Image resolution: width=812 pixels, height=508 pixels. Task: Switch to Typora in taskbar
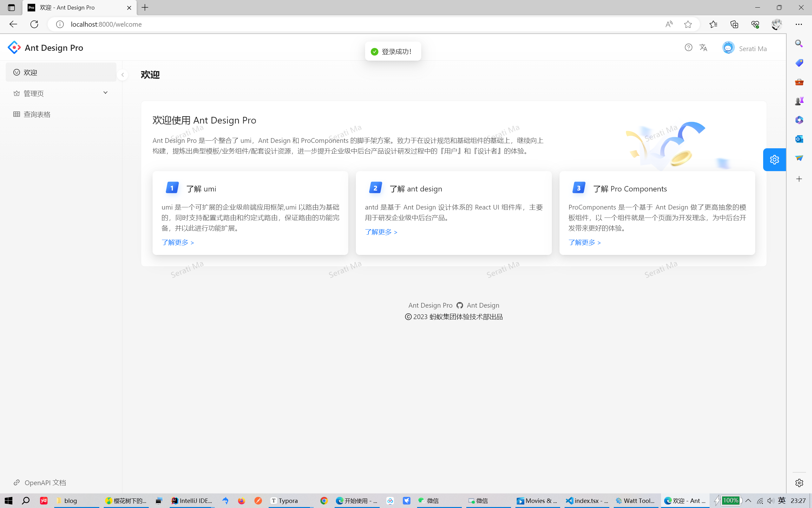click(291, 501)
